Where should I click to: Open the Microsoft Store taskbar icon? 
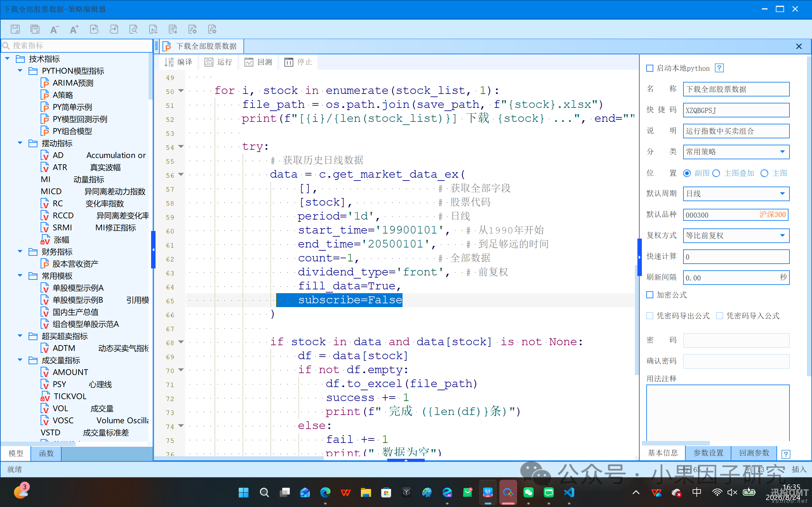(x=386, y=492)
